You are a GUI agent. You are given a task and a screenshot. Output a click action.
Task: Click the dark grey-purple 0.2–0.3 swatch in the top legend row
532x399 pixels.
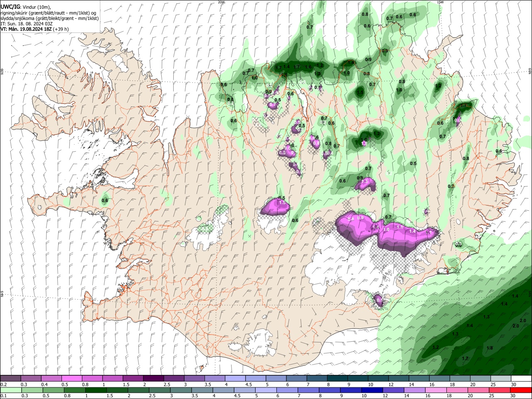pos(10,379)
